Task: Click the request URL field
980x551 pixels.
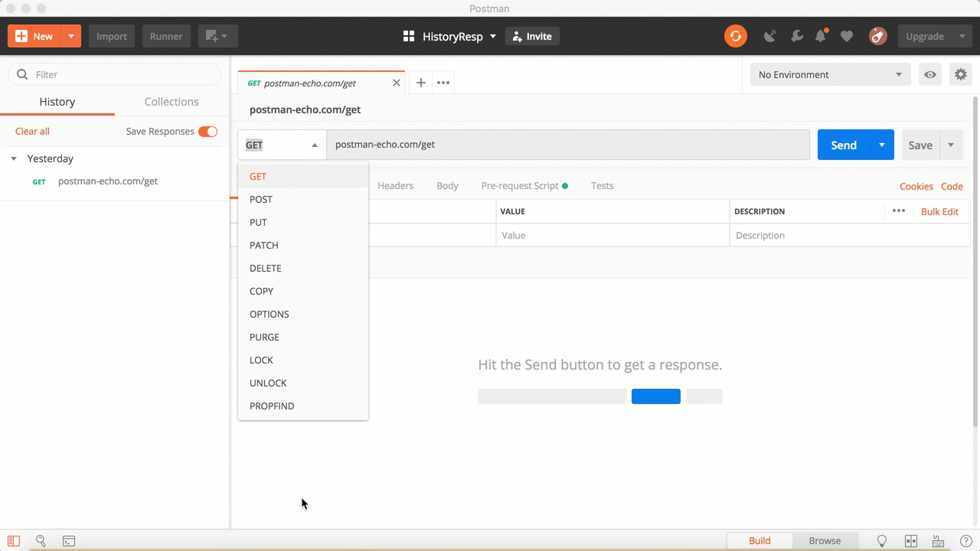Action: click(x=568, y=145)
